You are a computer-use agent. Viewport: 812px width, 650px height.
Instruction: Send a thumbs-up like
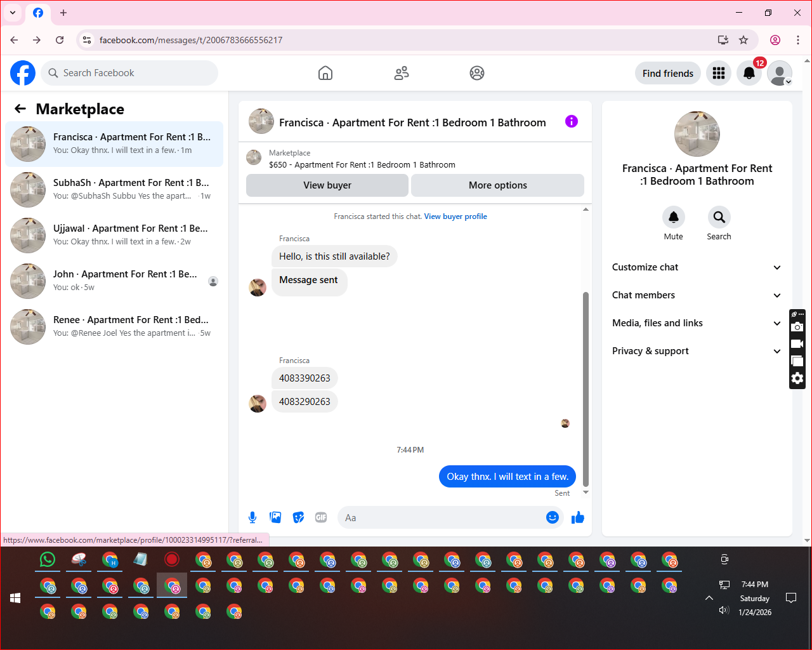tap(577, 517)
